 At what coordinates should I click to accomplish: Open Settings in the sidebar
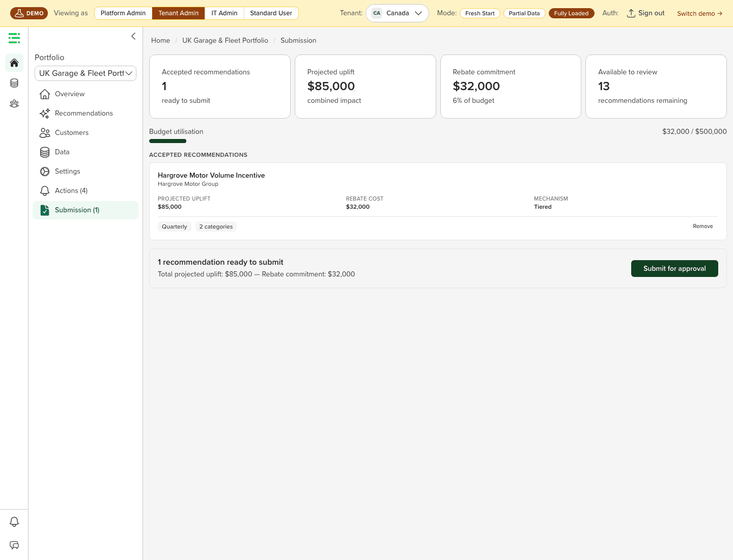tap(86, 172)
